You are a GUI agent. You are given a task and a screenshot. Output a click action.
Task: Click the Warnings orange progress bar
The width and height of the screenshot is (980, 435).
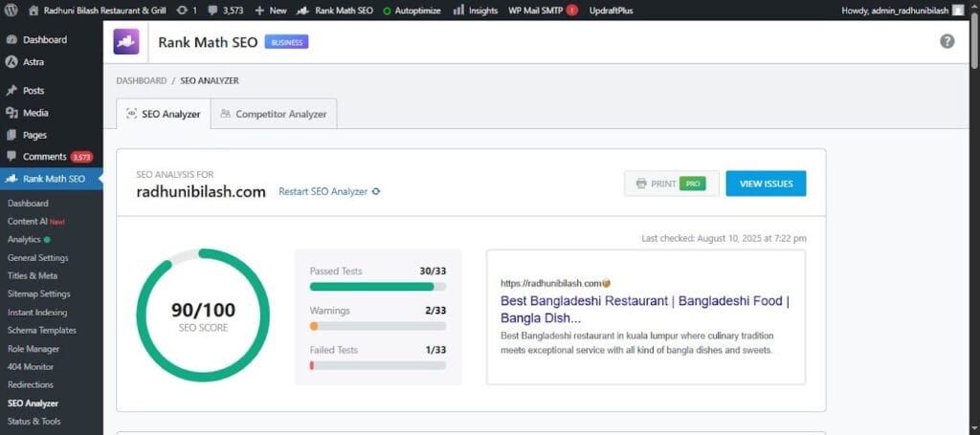click(377, 326)
